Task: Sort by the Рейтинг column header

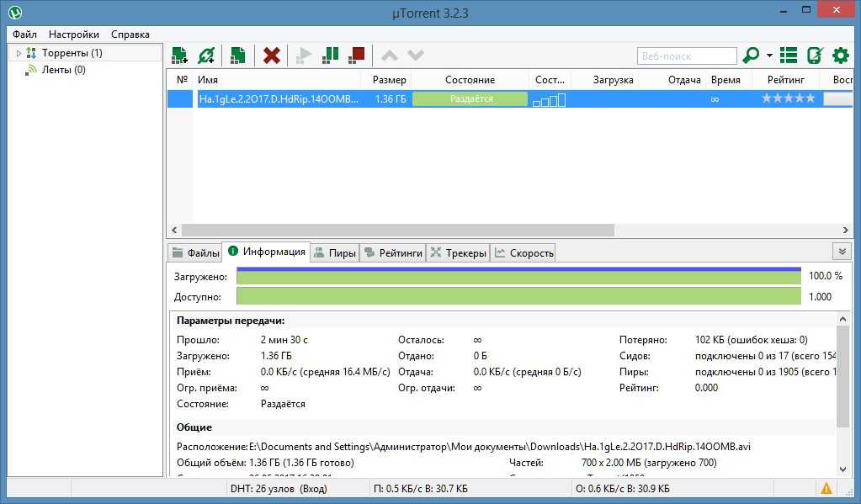Action: [786, 80]
